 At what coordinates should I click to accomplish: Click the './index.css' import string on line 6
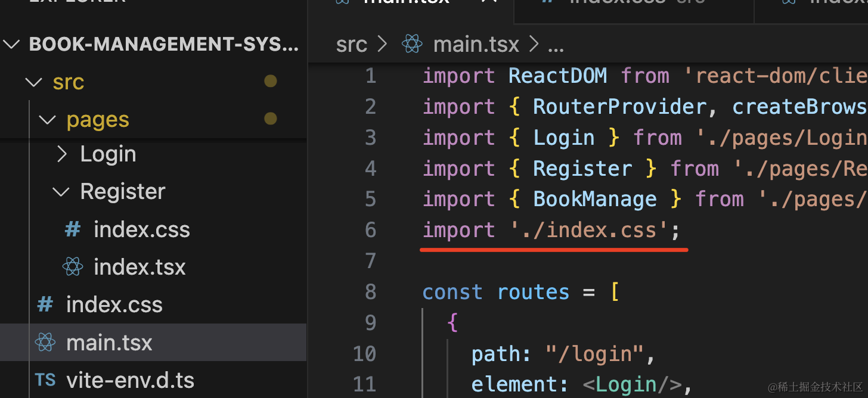pos(589,230)
